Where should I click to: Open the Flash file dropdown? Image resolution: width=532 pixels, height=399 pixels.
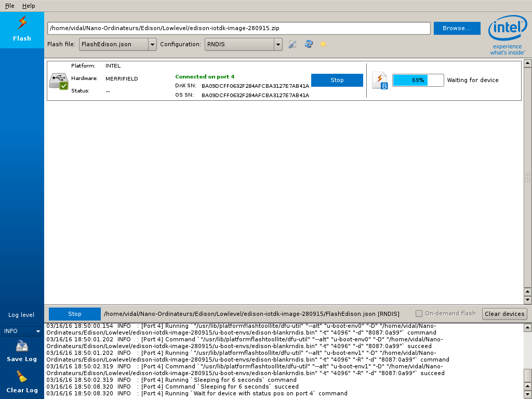(117, 45)
